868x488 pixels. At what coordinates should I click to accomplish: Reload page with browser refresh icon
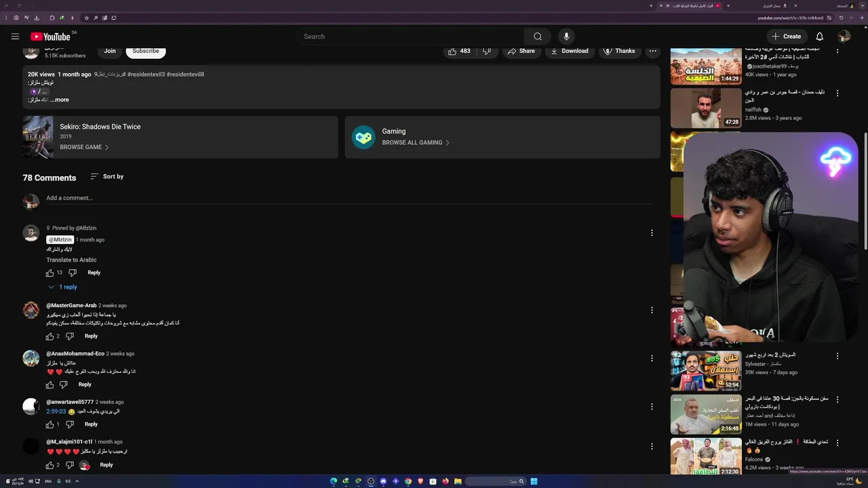(841, 18)
